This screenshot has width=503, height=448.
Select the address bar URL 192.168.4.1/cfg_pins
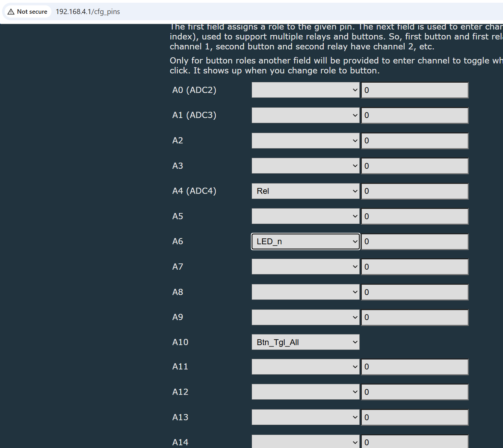(88, 12)
